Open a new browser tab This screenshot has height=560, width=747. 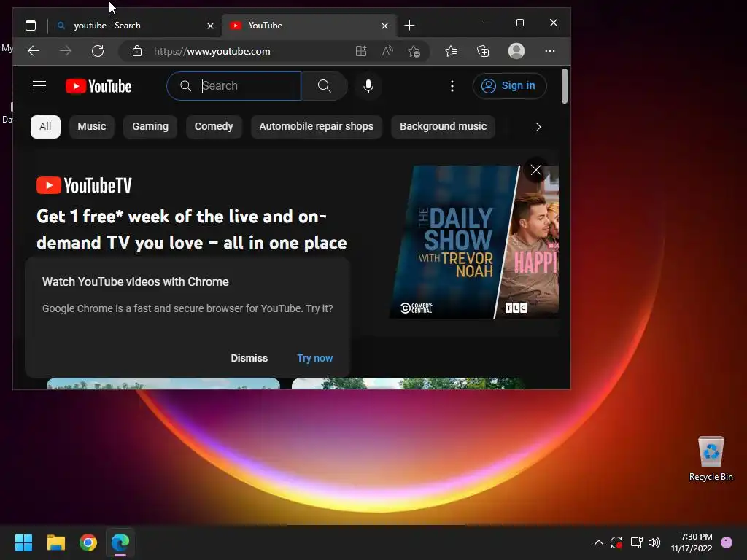(409, 26)
